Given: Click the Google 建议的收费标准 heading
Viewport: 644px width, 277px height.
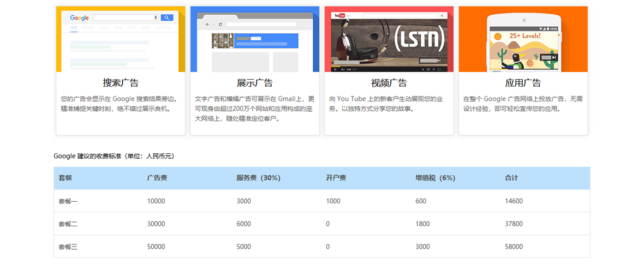Looking at the screenshot, I should [114, 156].
